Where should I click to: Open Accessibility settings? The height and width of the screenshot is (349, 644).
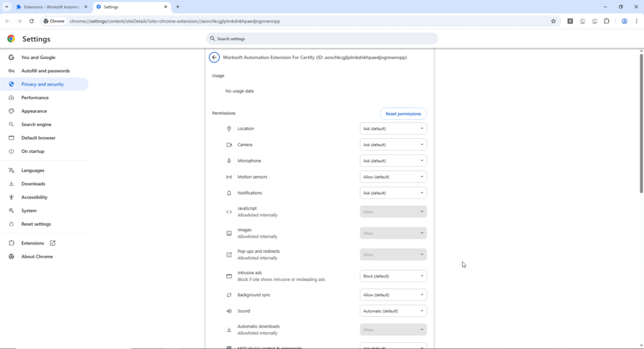(45, 197)
